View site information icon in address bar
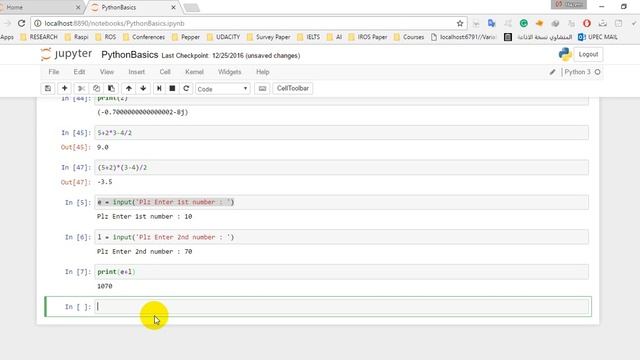 38,23
